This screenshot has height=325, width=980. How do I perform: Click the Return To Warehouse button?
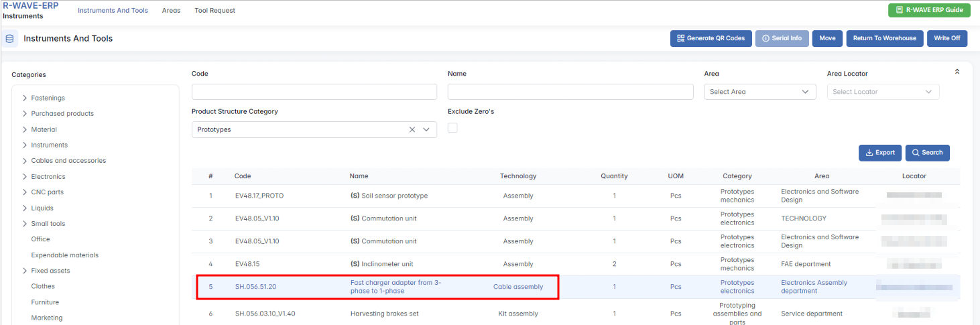884,39
